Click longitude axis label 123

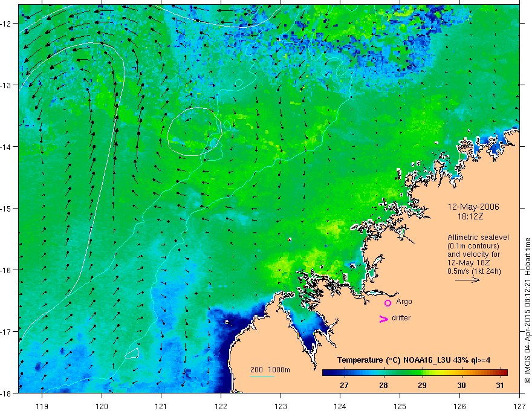[x=281, y=406]
